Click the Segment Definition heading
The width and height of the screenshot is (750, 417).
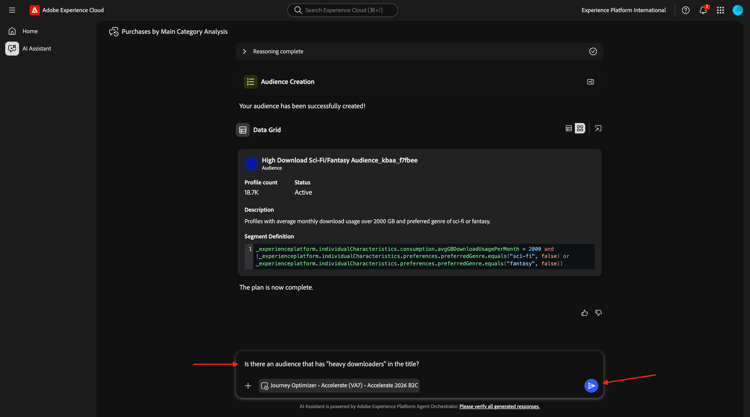pyautogui.click(x=269, y=236)
